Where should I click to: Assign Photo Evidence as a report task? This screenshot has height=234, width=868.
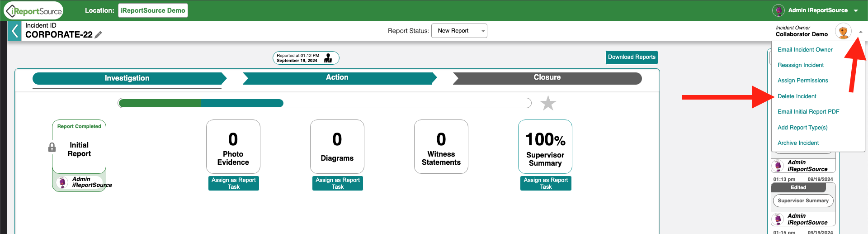(x=234, y=183)
